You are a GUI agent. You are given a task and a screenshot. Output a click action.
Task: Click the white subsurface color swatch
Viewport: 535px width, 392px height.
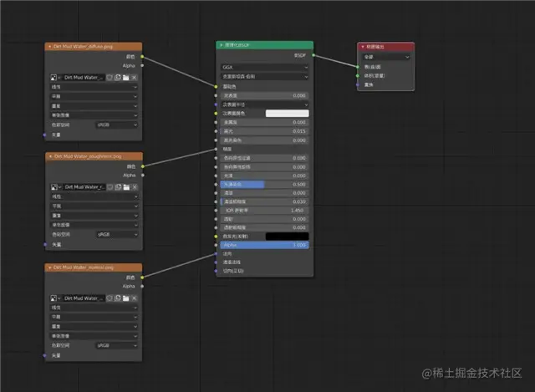pyautogui.click(x=288, y=114)
